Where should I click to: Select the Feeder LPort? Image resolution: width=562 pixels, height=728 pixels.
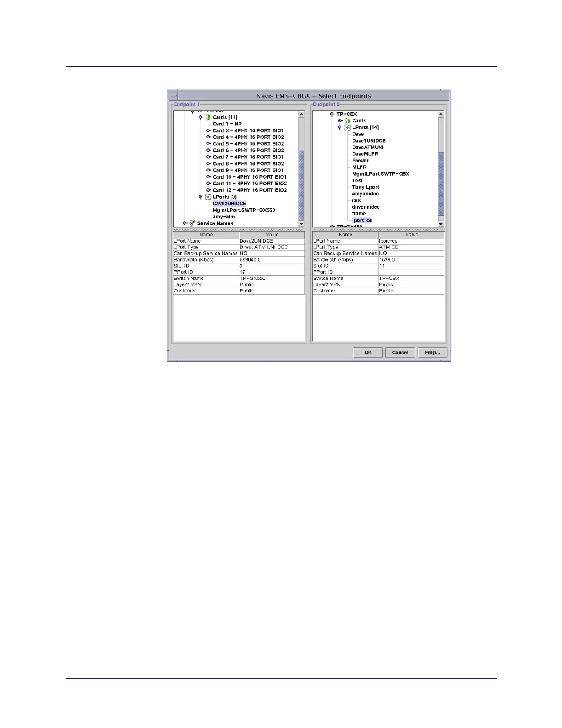(361, 160)
